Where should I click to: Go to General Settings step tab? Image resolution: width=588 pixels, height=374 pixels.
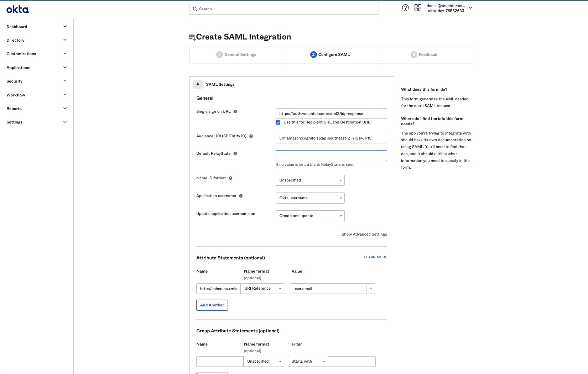pyautogui.click(x=236, y=55)
